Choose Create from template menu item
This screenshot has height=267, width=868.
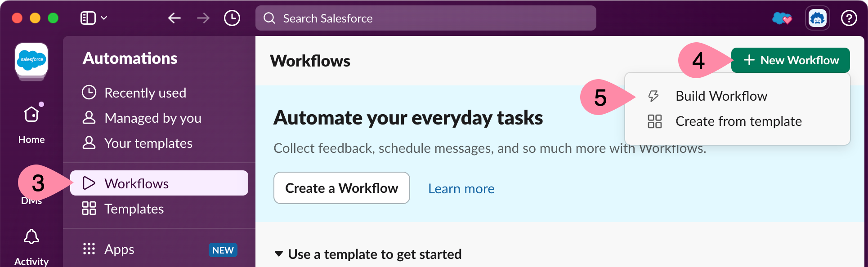738,121
